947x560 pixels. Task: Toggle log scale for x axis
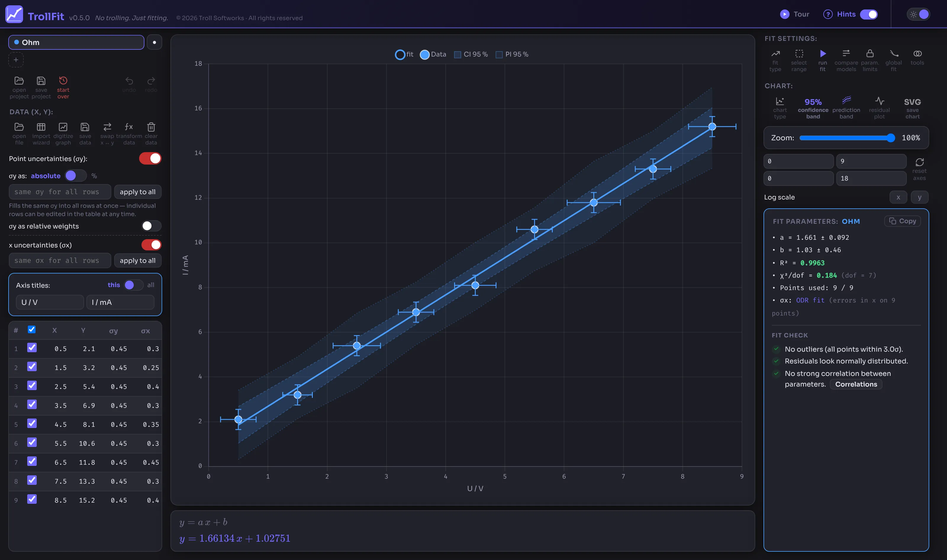(898, 197)
